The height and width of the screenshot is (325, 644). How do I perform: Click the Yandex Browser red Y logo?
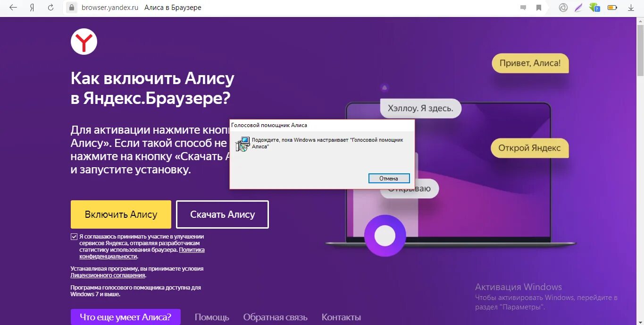pyautogui.click(x=84, y=42)
